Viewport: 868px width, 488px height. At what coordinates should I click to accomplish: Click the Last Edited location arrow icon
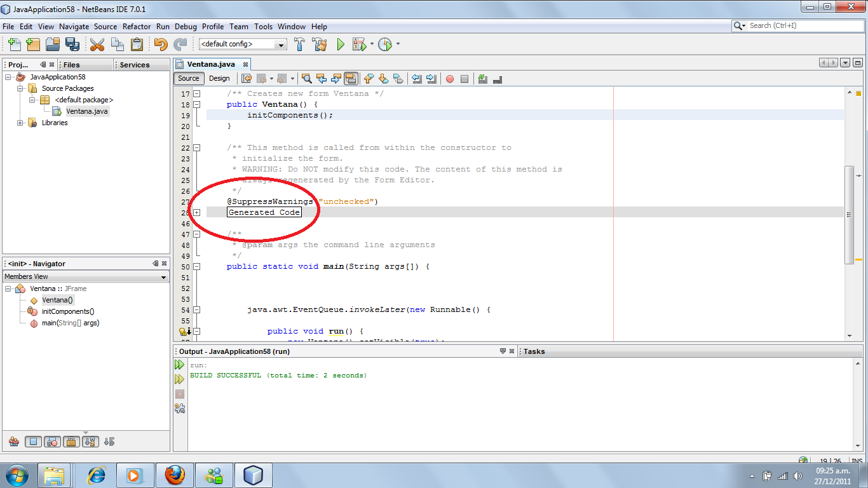point(247,78)
